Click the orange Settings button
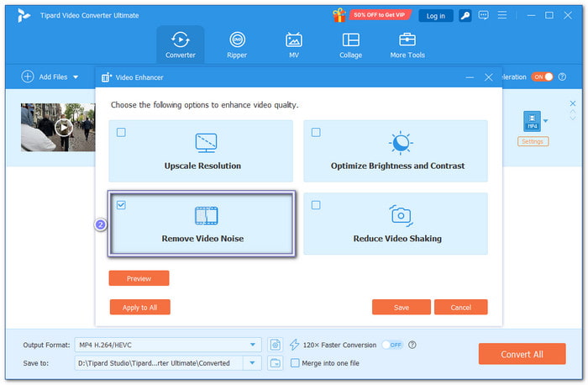588x385 pixels. pyautogui.click(x=533, y=141)
